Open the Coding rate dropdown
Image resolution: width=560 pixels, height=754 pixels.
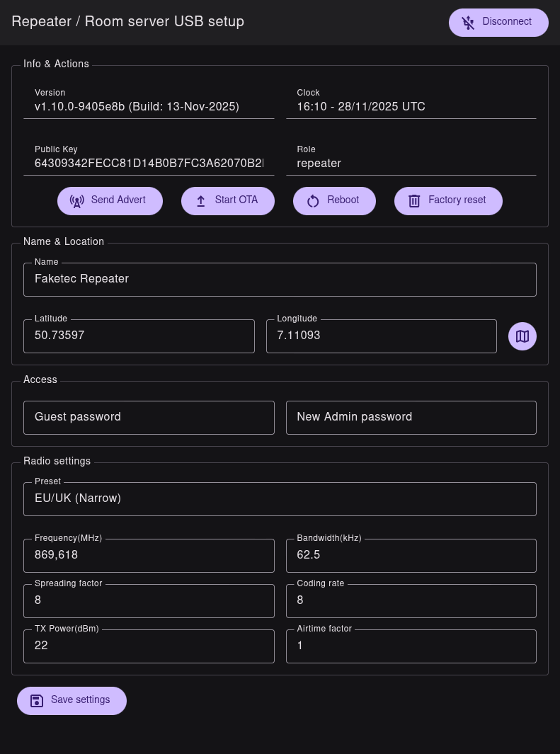pyautogui.click(x=411, y=600)
